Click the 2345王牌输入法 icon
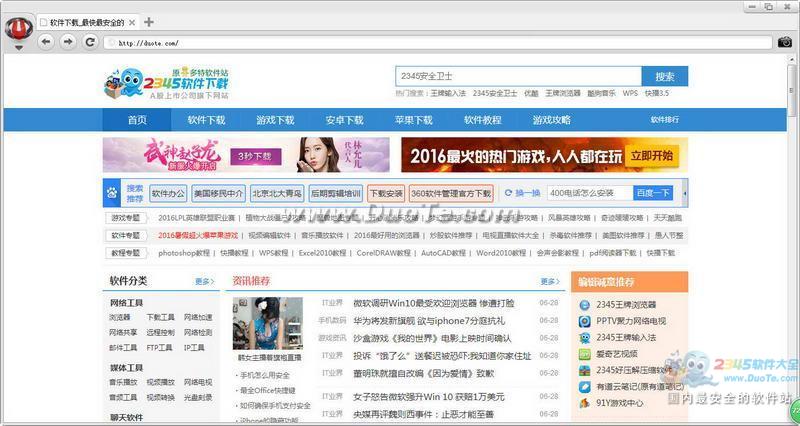The image size is (800, 426). pyautogui.click(x=585, y=338)
